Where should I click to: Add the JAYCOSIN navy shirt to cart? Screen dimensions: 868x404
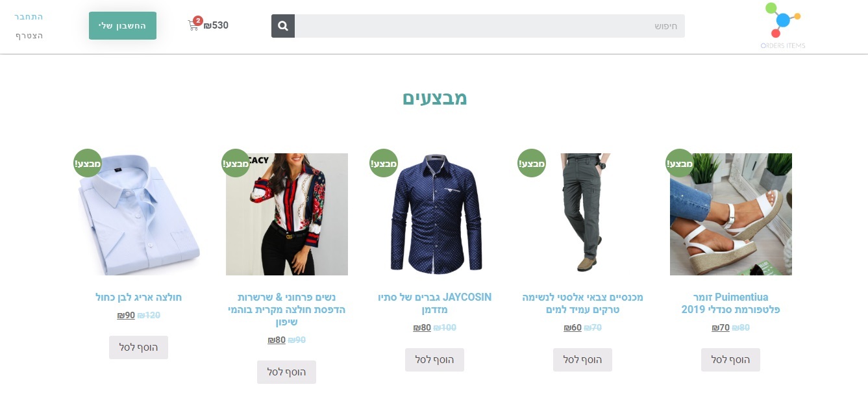(434, 360)
